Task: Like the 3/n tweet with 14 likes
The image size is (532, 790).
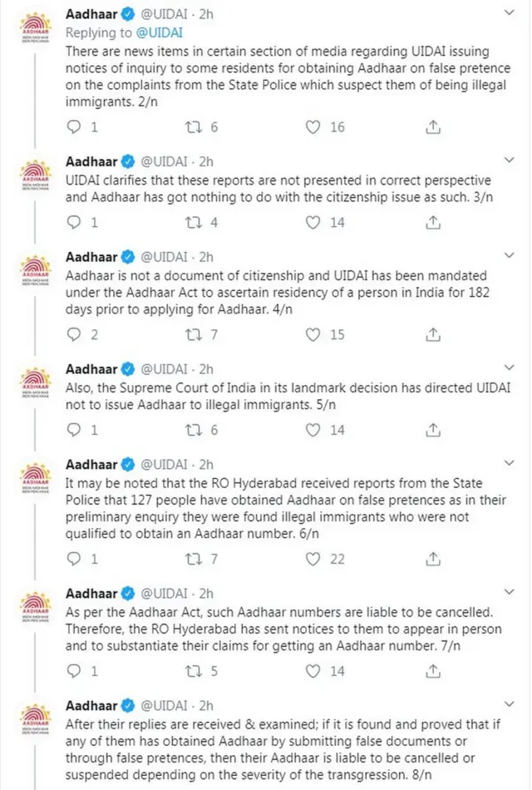Action: [313, 223]
